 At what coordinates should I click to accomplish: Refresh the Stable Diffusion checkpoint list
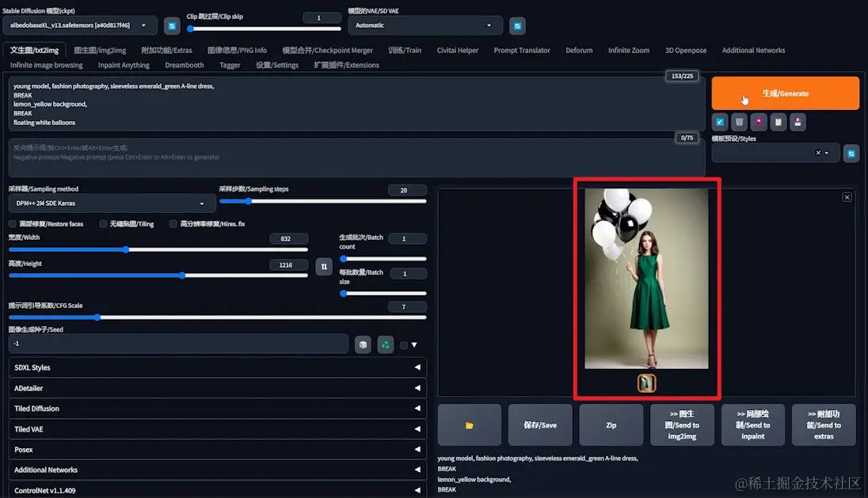[x=172, y=26]
